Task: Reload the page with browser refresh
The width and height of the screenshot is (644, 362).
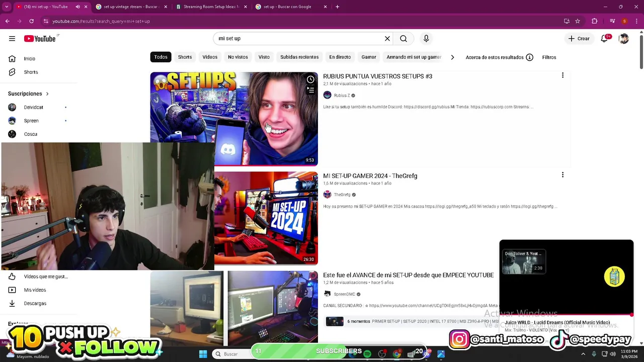Action: point(31,21)
